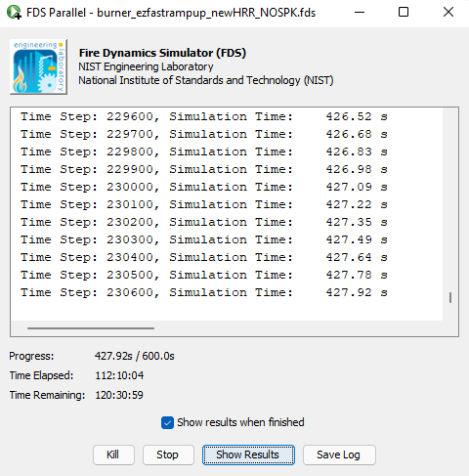Viewport: 469px width, 476px height.
Task: Click the horizontal scrollbar in log output
Action: coord(91,328)
